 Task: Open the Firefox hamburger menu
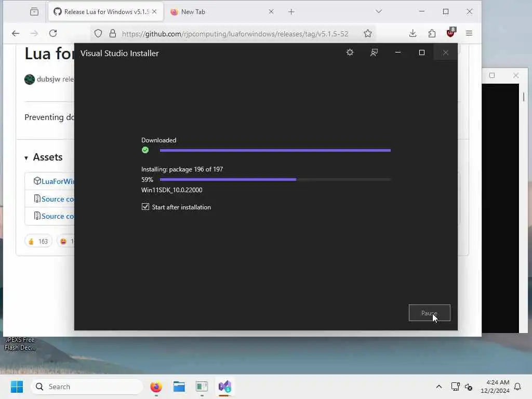469,33
